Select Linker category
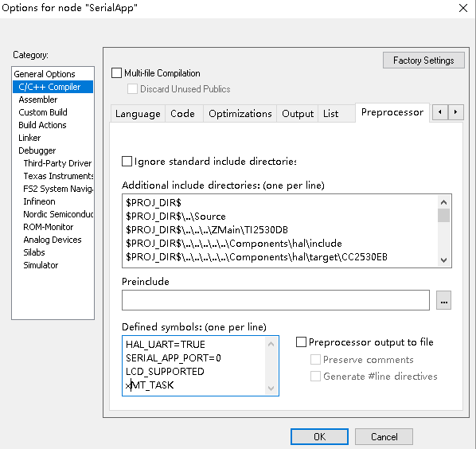Viewport: 476px width, 449px height. 29,138
